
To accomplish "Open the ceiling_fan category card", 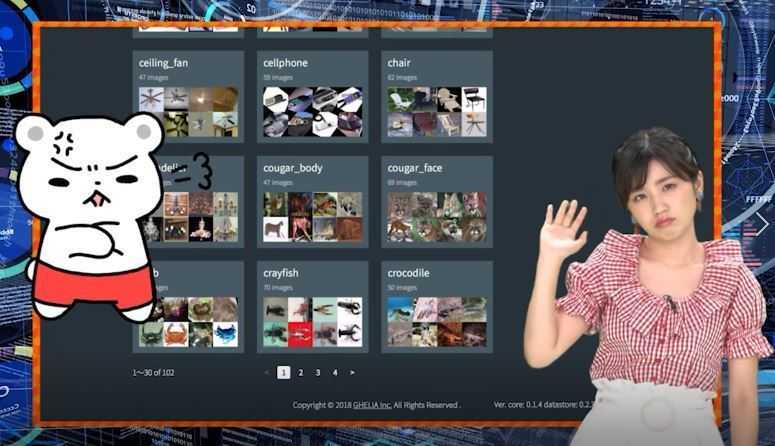I will tap(188, 97).
